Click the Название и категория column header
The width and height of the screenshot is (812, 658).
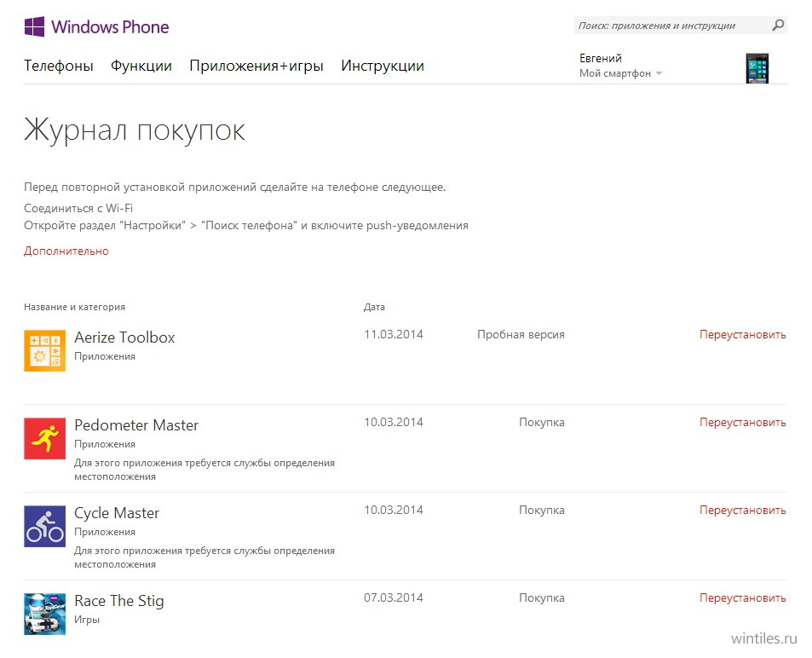(x=75, y=307)
